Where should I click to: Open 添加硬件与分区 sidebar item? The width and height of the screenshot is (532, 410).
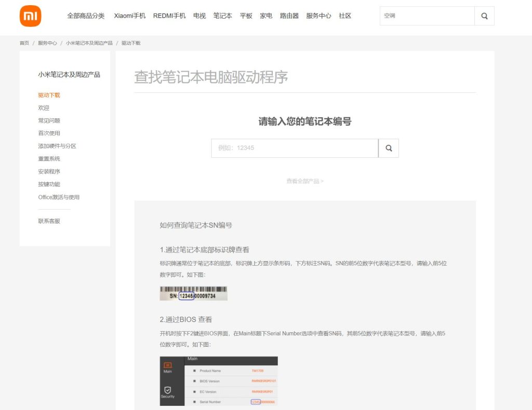57,146
